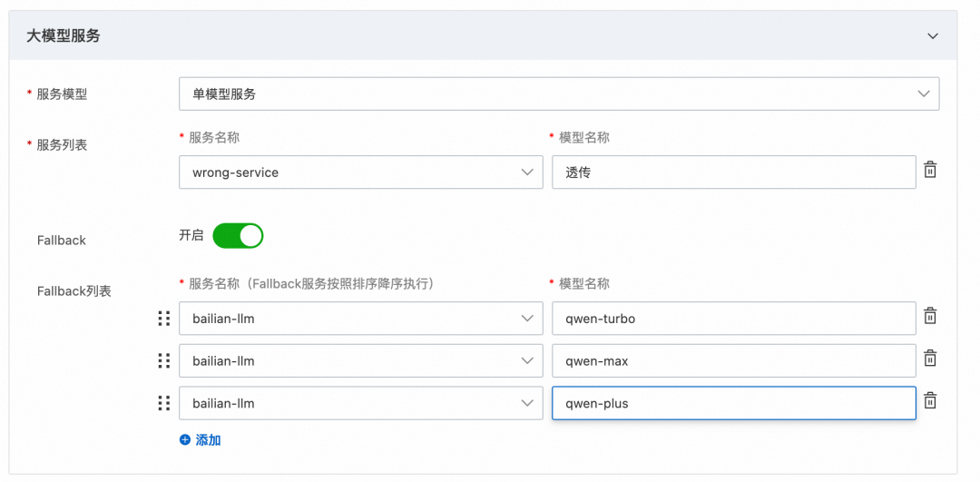The width and height of the screenshot is (980, 482).
Task: Open the wrong-service service name dropdown
Action: pos(360,172)
